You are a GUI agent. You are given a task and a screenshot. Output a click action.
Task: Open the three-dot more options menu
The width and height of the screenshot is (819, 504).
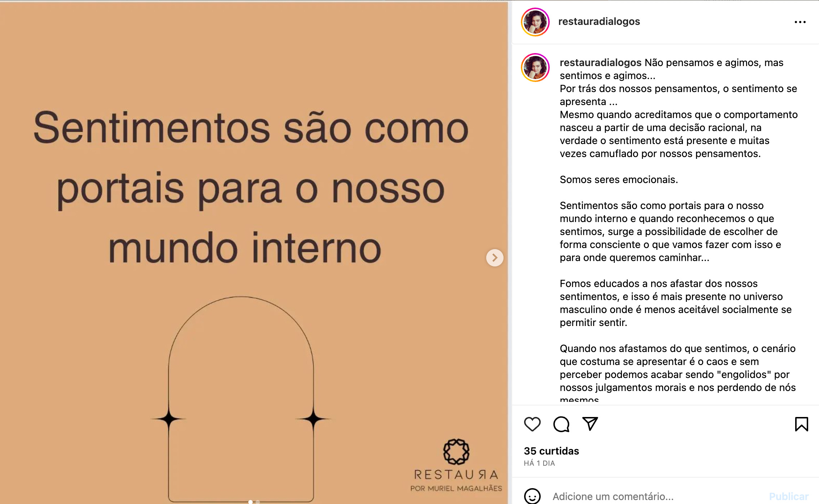coord(800,22)
